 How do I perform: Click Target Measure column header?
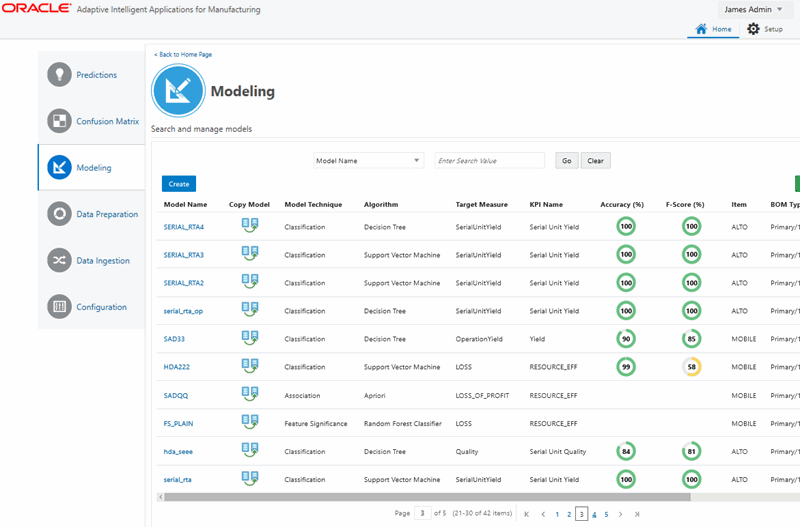tap(482, 205)
